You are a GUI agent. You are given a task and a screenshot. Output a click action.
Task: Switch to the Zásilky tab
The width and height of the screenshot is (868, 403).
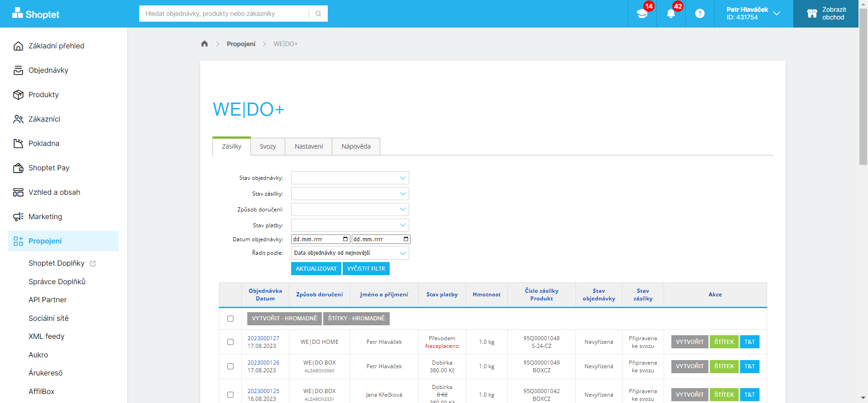tap(231, 146)
